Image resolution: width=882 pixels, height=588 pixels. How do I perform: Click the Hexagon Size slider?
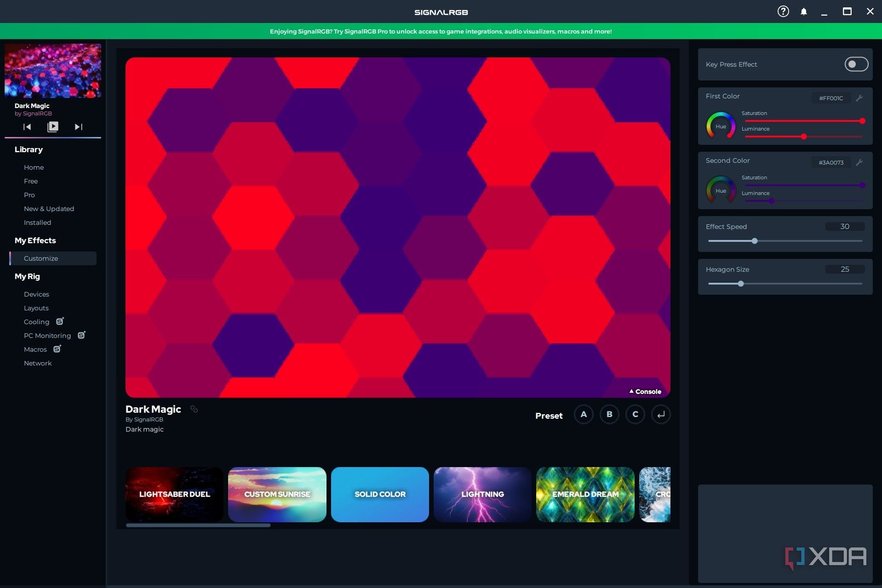click(x=785, y=284)
